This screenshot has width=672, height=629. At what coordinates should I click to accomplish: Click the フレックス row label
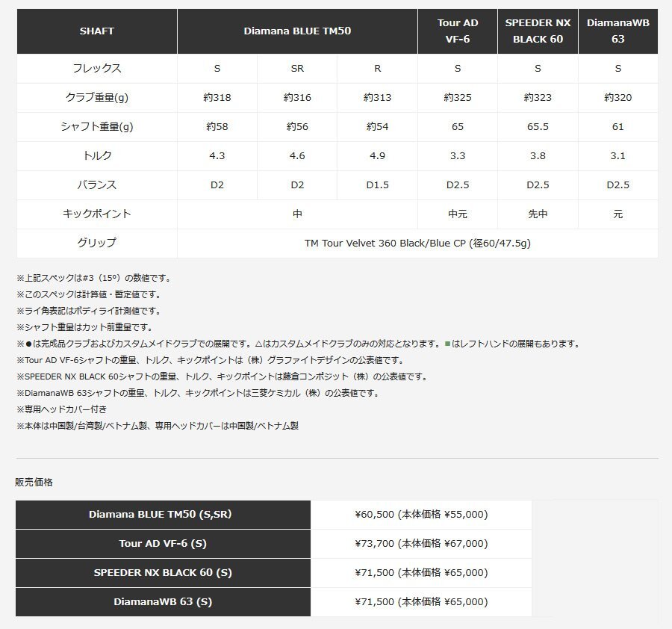pos(96,68)
